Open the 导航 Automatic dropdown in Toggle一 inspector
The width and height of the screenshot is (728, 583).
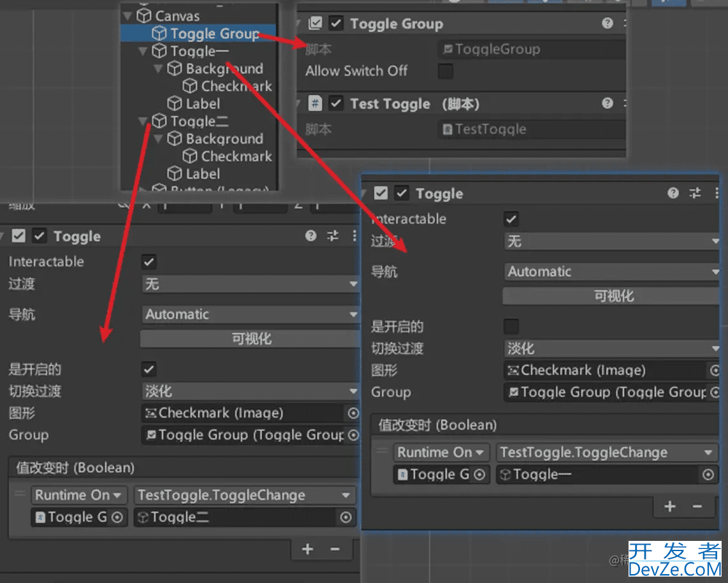pyautogui.click(x=611, y=272)
